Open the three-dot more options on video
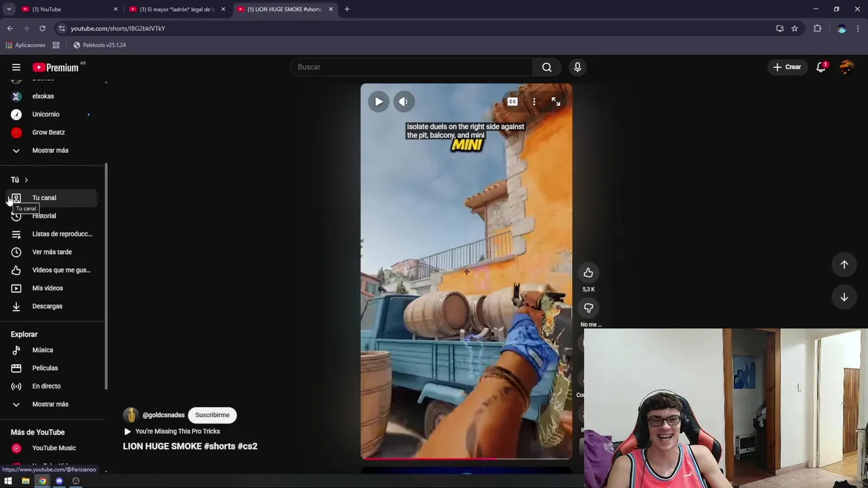The image size is (868, 488). (534, 102)
